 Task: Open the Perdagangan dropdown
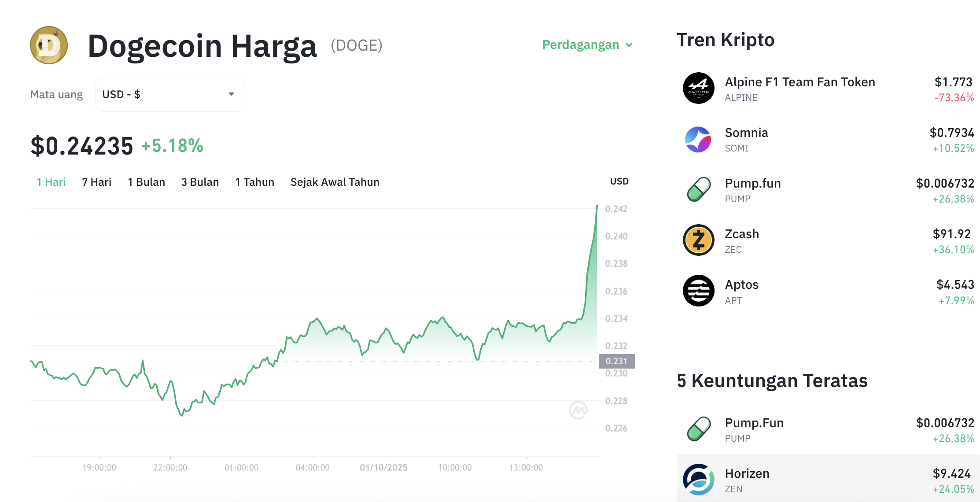tap(587, 45)
